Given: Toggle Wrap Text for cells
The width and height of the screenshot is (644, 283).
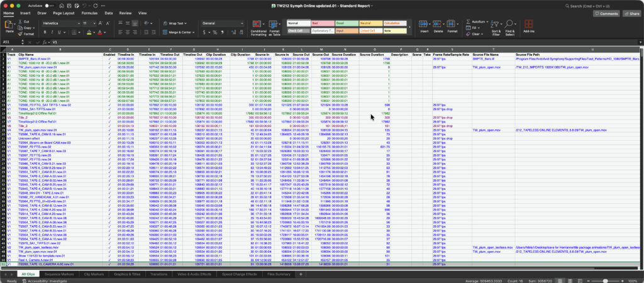Looking at the screenshot, I should 172,23.
